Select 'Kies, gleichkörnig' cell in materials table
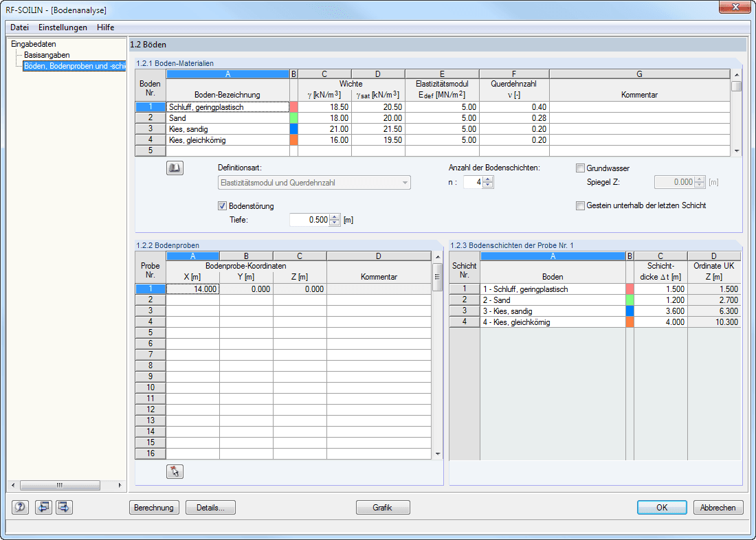This screenshot has width=756, height=540. [228, 140]
